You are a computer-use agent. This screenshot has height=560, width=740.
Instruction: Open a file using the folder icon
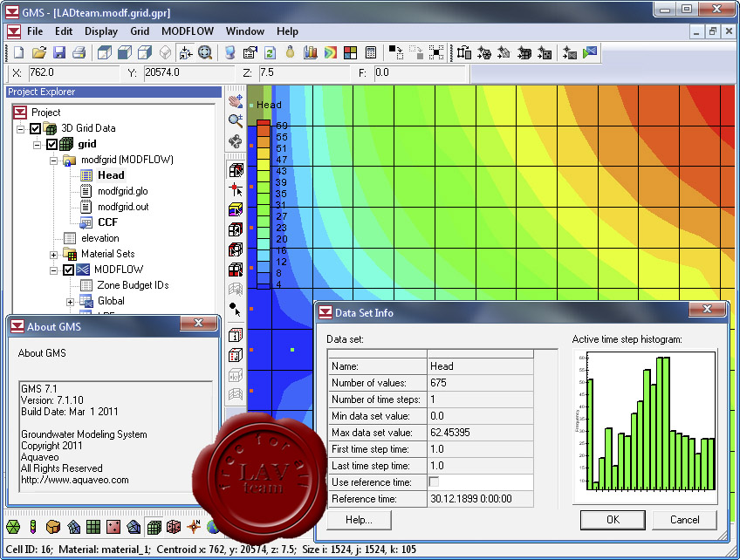point(39,52)
